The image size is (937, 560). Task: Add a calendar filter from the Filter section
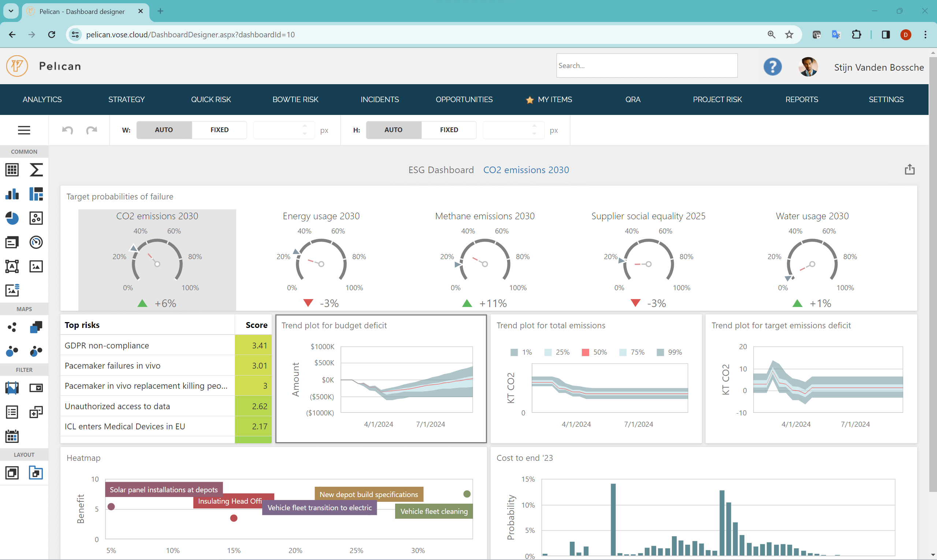[x=12, y=437]
